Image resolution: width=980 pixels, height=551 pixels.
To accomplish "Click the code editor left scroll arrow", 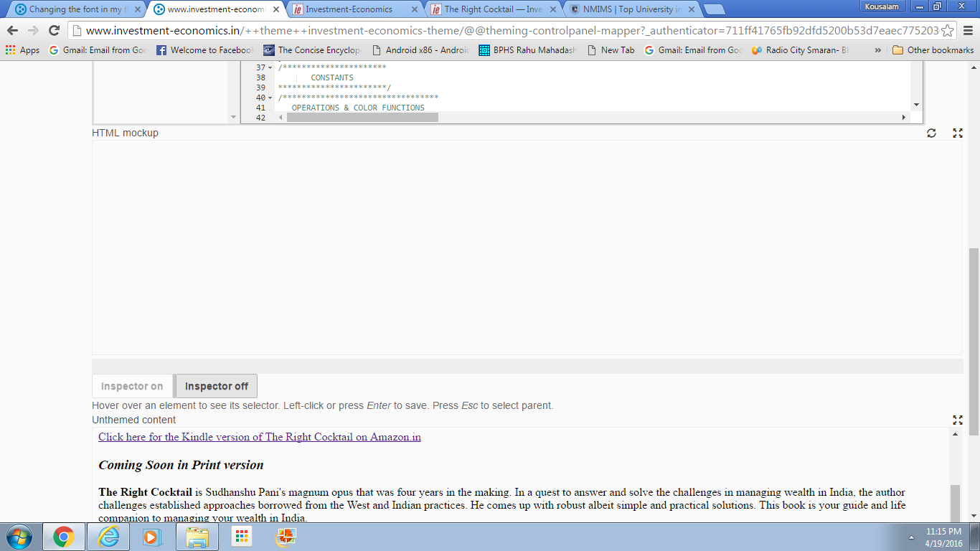I will point(280,117).
